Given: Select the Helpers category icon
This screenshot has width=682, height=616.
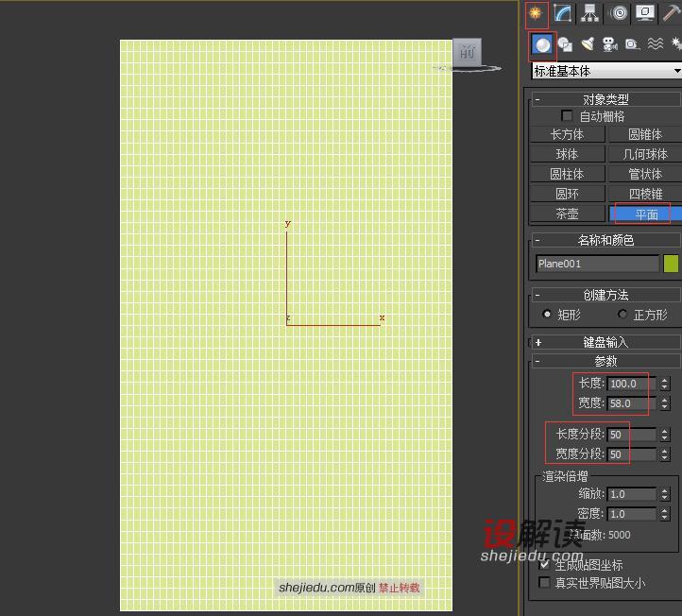Looking at the screenshot, I should tap(632, 44).
